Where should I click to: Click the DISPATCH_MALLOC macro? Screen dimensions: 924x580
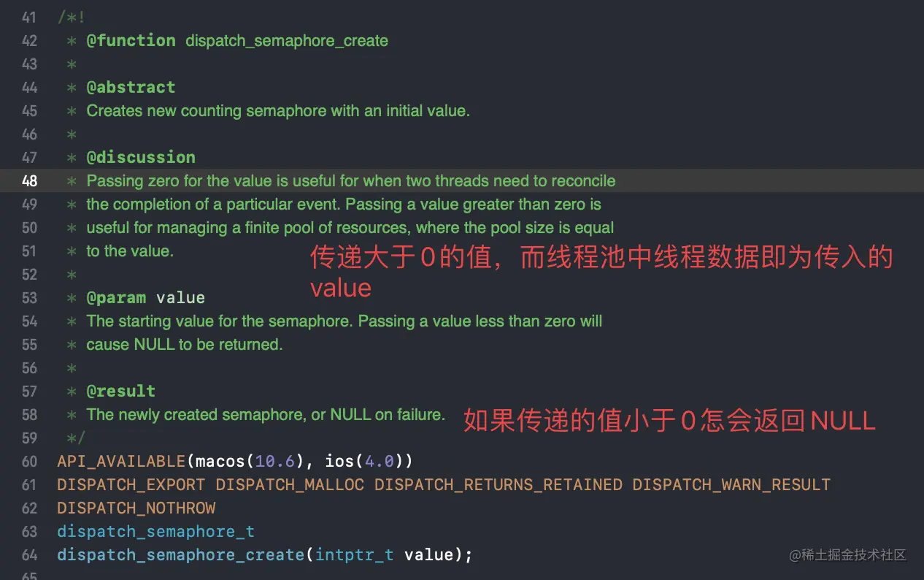pyautogui.click(x=290, y=484)
